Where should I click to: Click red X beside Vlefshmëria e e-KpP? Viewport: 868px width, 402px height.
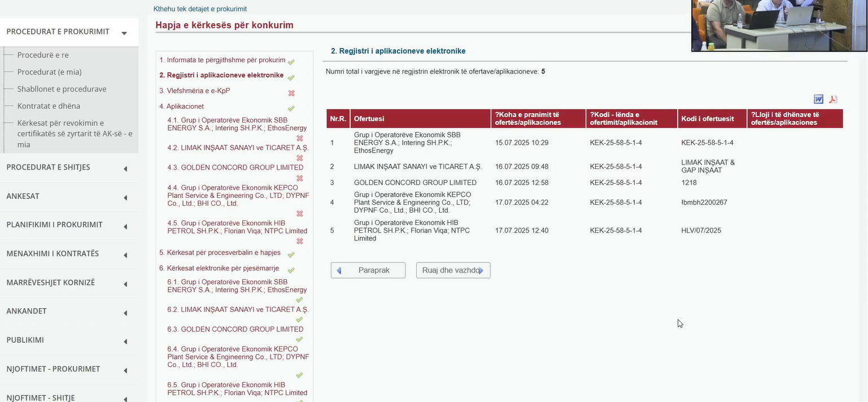[291, 93]
